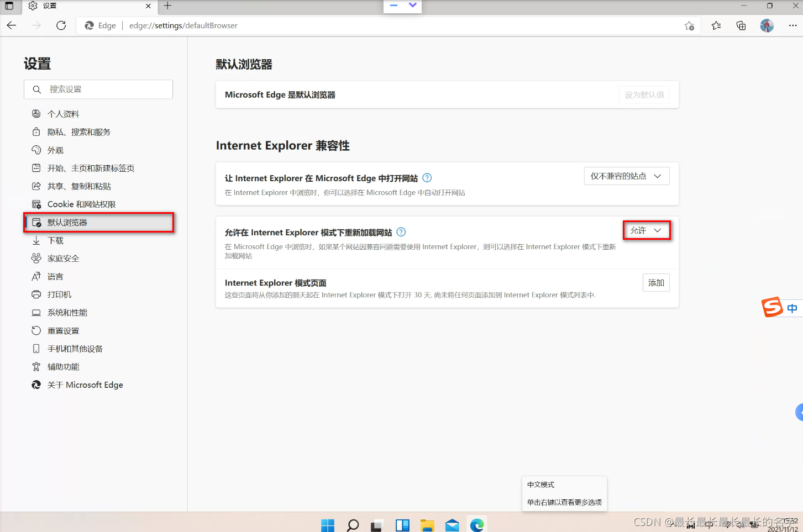Open the tab actions menu icon
The image size is (803, 532).
click(9, 6)
